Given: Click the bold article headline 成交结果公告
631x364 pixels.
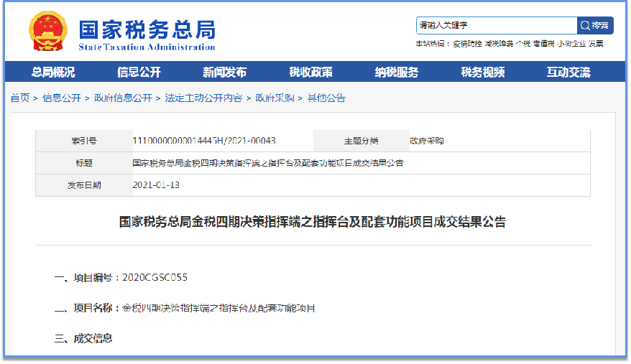Looking at the screenshot, I should pos(313,222).
